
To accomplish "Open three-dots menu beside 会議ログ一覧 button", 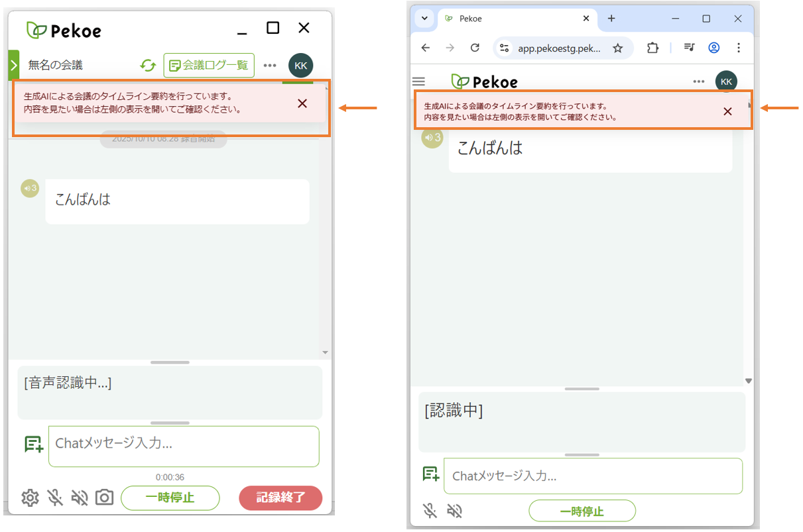I will tap(269, 66).
